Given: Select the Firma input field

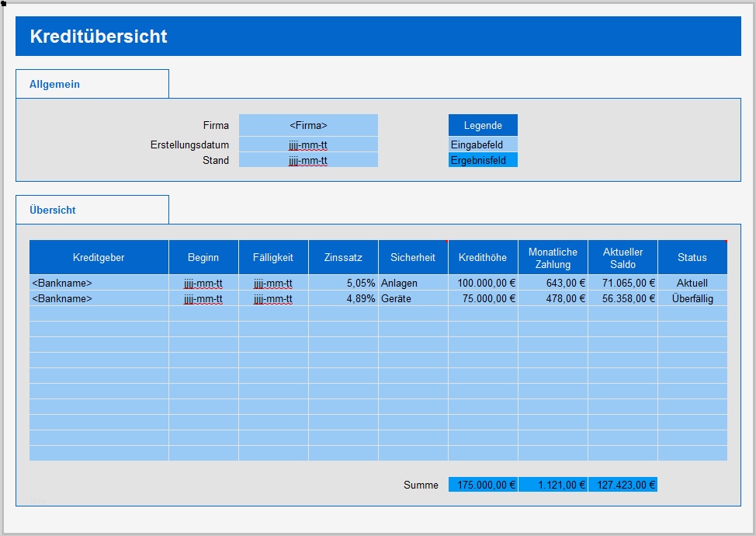Looking at the screenshot, I should pyautogui.click(x=308, y=125).
